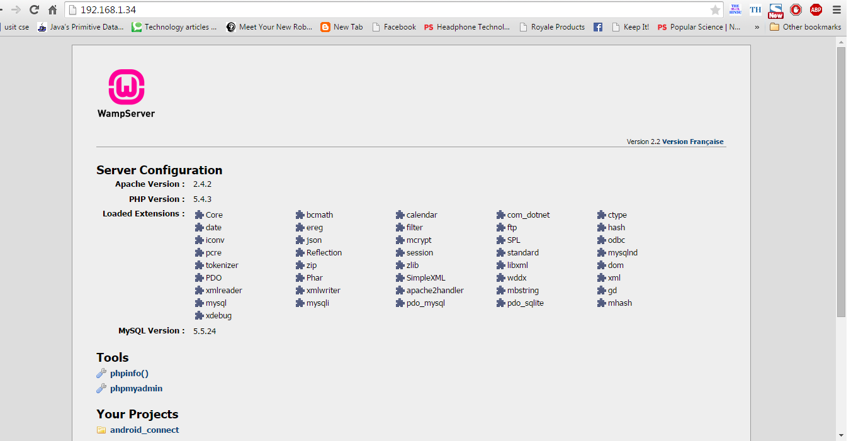This screenshot has width=868, height=441.
Task: Open the android_connect project link
Action: [144, 430]
